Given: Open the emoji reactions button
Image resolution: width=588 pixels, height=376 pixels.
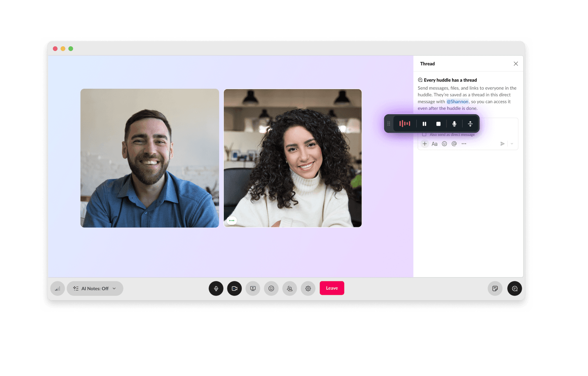Looking at the screenshot, I should [x=271, y=288].
